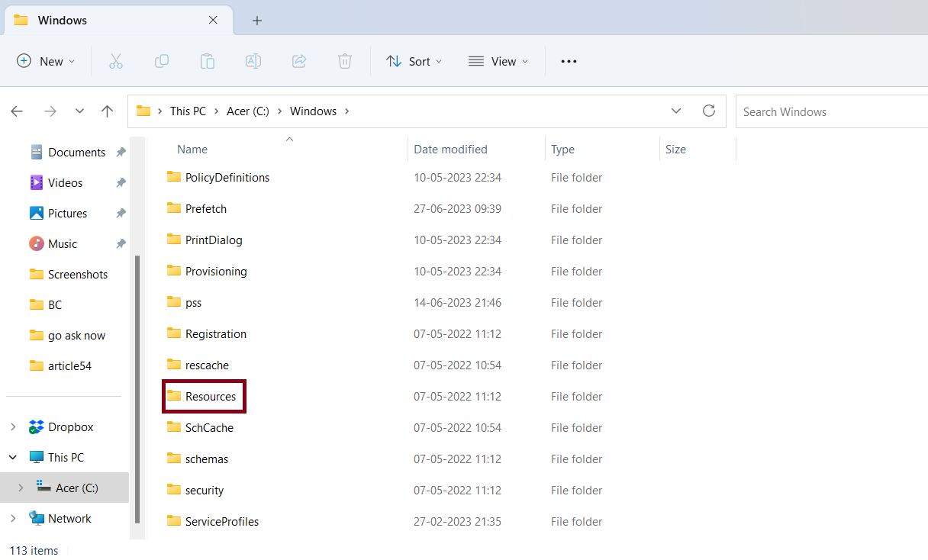Select Screenshots in the navigation pane
Screen dimensions: 928x560
tap(77, 275)
